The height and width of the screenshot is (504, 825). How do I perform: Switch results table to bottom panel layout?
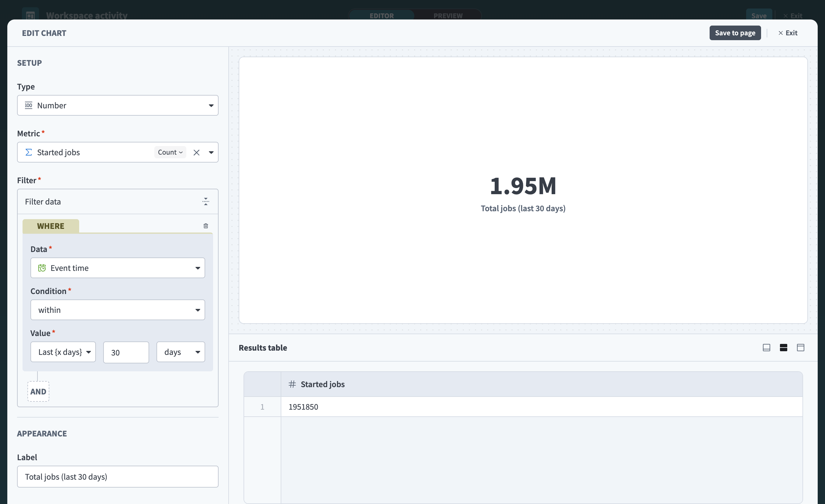click(767, 348)
